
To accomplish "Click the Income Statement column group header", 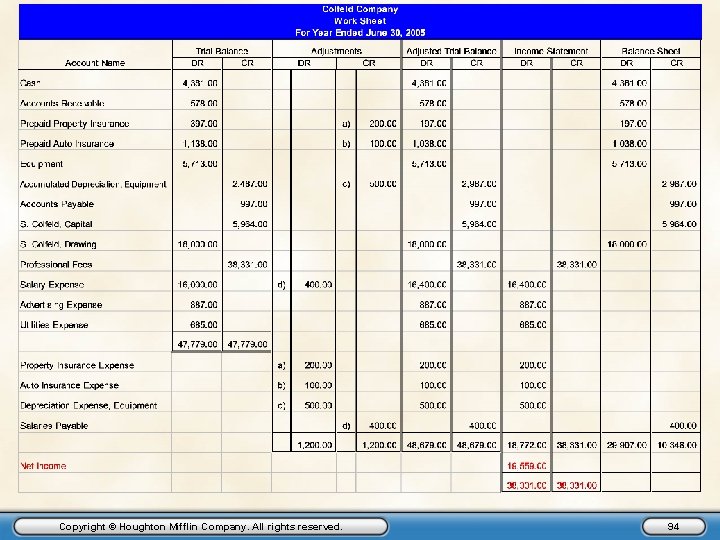I will (551, 51).
